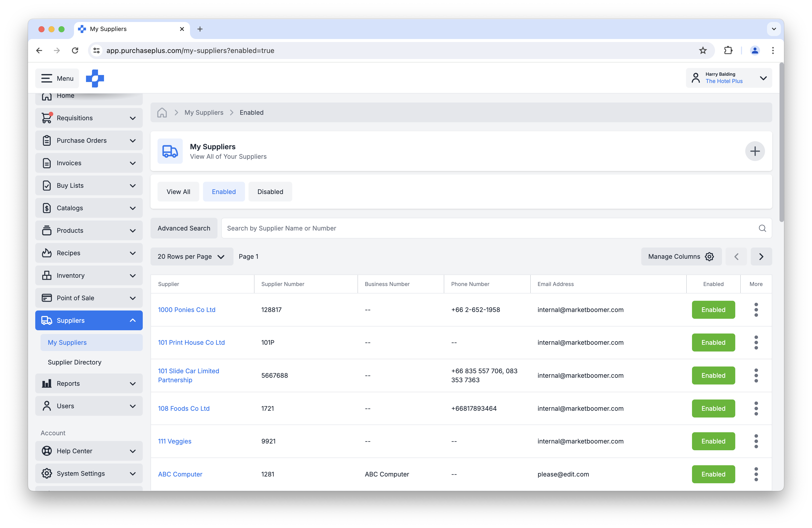Select the View All filter tab
812x528 pixels.
178,191
